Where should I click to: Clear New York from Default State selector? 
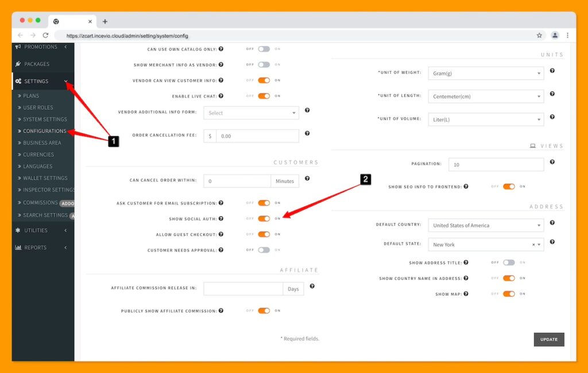[533, 244]
